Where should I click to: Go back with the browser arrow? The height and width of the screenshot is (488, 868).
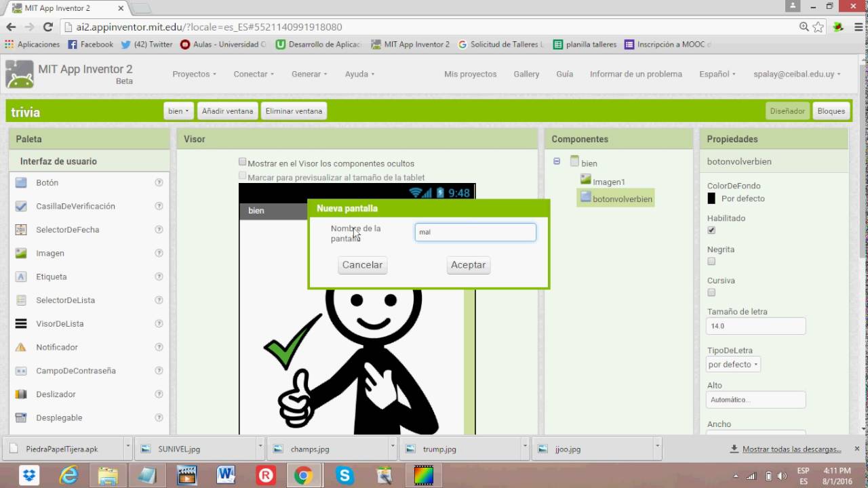(x=11, y=27)
